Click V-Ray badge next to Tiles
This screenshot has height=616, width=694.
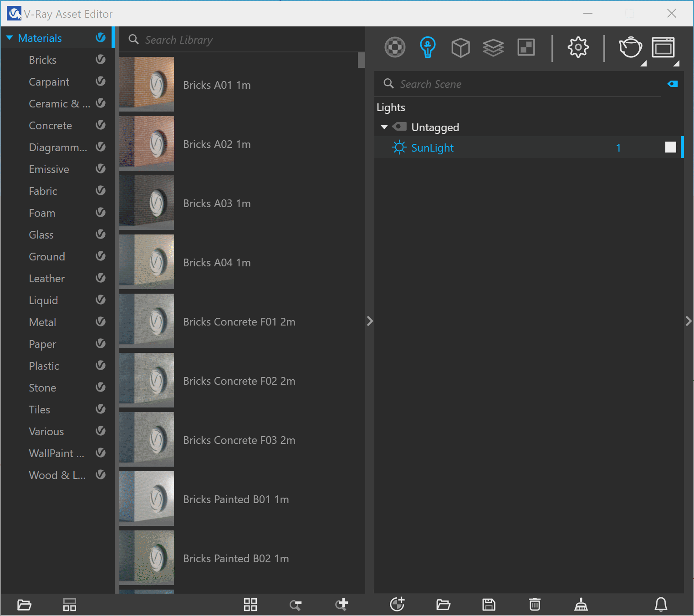[x=101, y=409]
